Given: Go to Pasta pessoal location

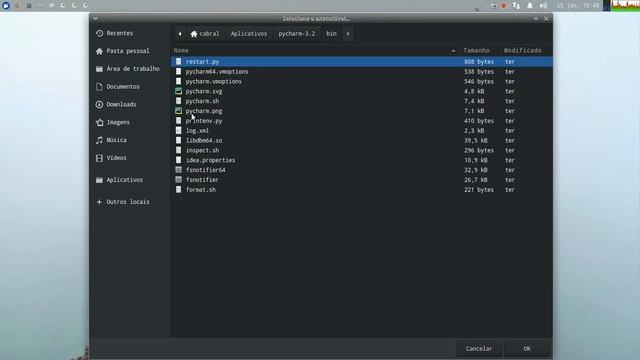Looking at the screenshot, I should 129,51.
